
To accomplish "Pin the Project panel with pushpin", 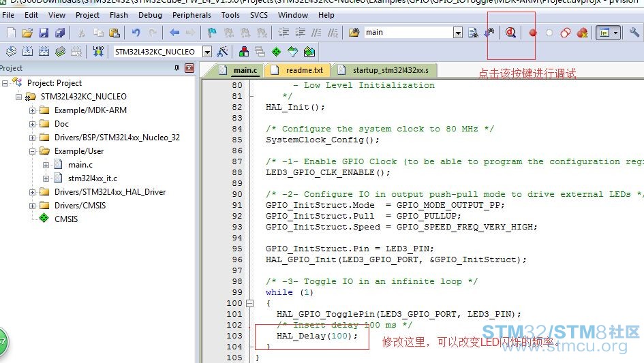I will 177,68.
